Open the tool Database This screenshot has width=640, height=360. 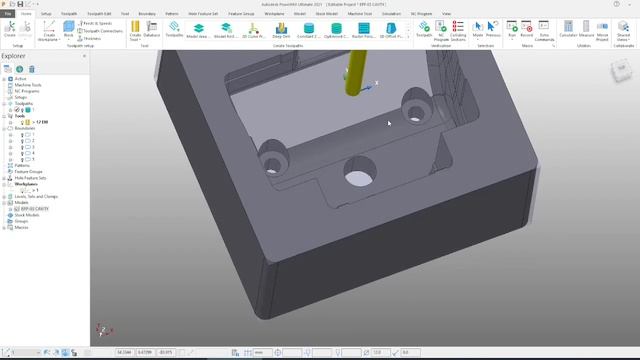click(152, 29)
